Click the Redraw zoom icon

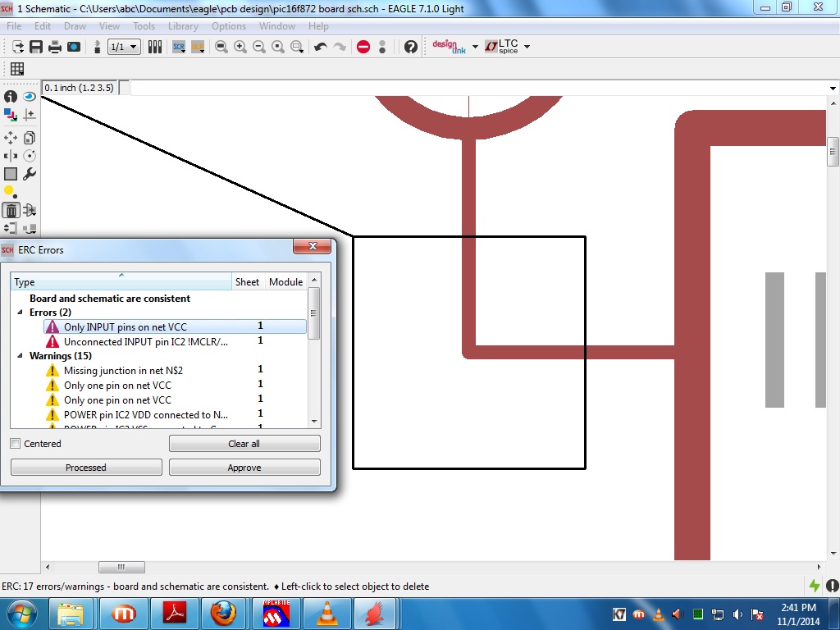277,47
